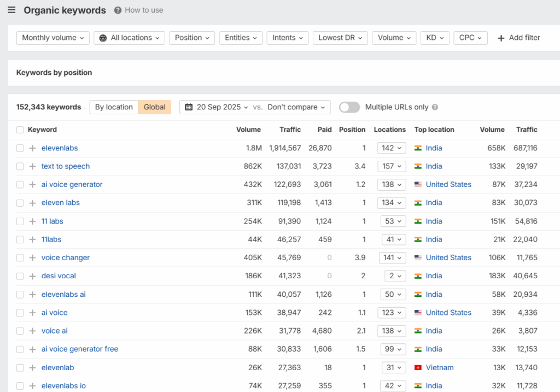Expand the Lowest DR filter

click(340, 38)
